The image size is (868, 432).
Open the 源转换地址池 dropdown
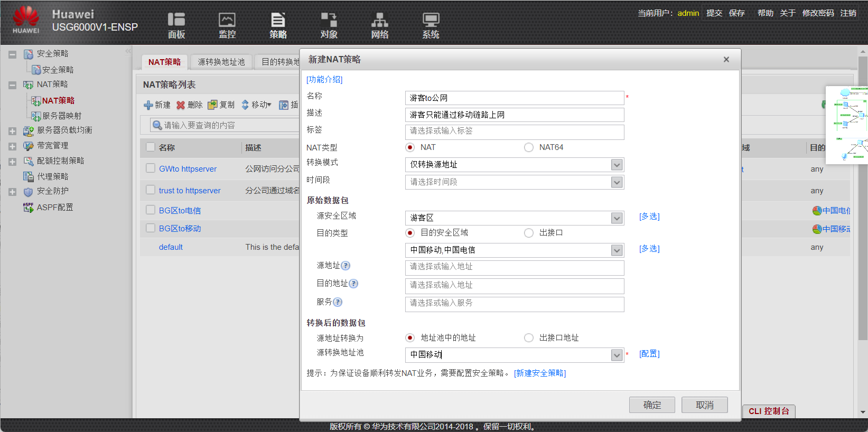[x=617, y=355]
